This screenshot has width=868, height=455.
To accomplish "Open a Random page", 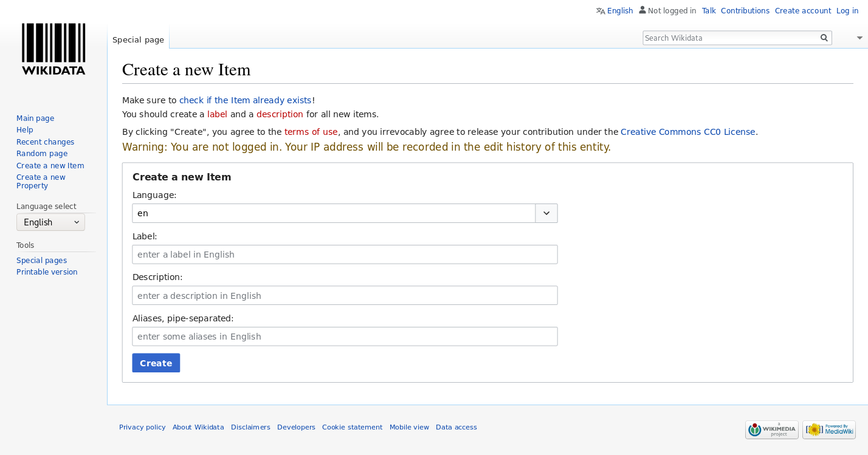I will 42,154.
